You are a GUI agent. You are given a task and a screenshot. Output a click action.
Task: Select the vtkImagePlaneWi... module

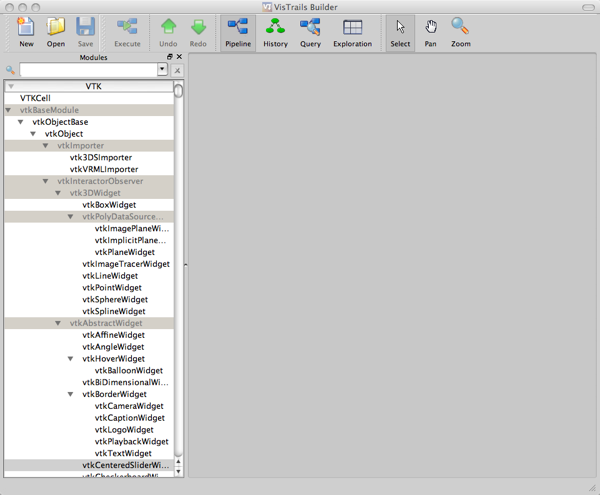(132, 229)
